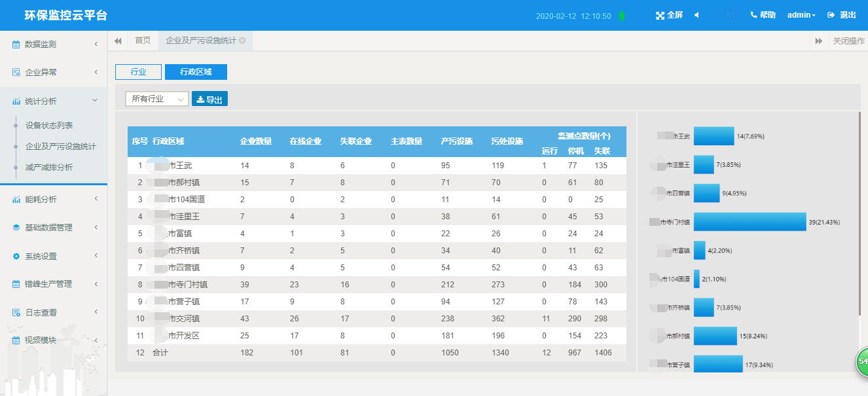The height and width of the screenshot is (396, 868).
Task: Click the 能耗分析 chart icon in sidebar
Action: (16, 200)
